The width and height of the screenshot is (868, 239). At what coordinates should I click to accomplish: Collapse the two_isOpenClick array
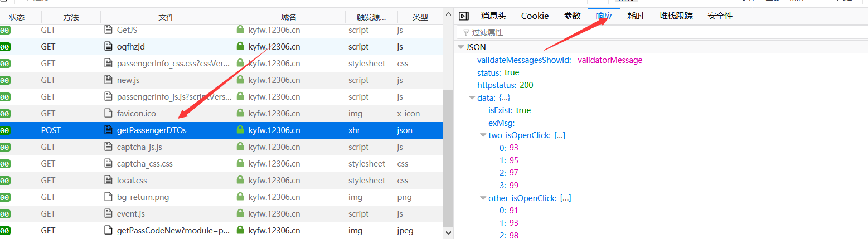pyautogui.click(x=483, y=135)
